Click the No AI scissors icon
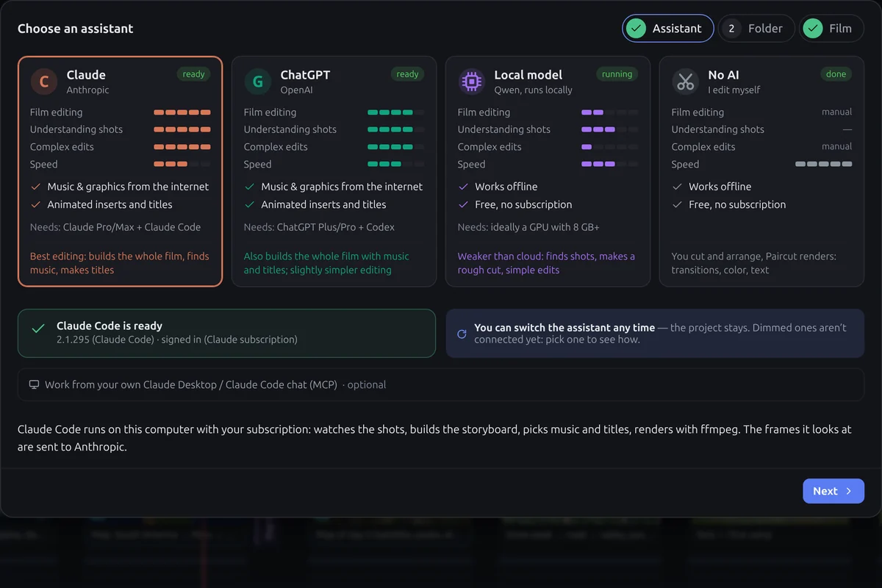Image resolution: width=882 pixels, height=588 pixels. 685,82
